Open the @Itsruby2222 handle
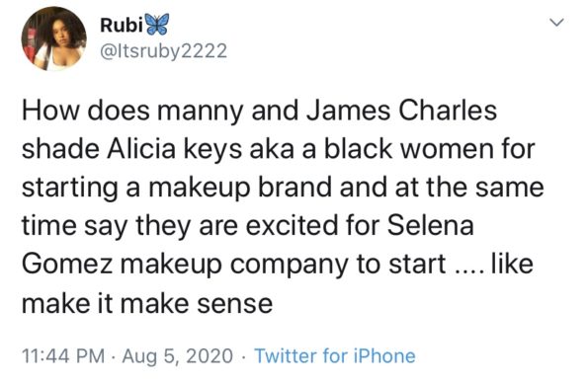This screenshot has width=588, height=384. (x=163, y=51)
